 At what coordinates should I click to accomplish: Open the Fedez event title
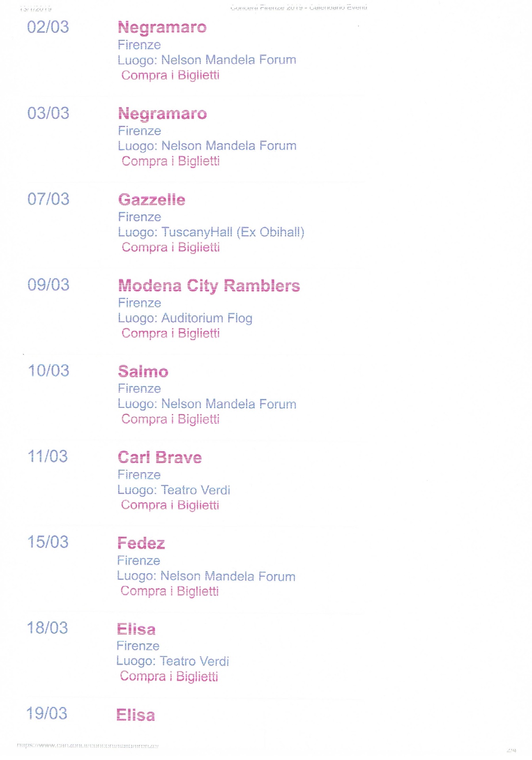(x=141, y=543)
